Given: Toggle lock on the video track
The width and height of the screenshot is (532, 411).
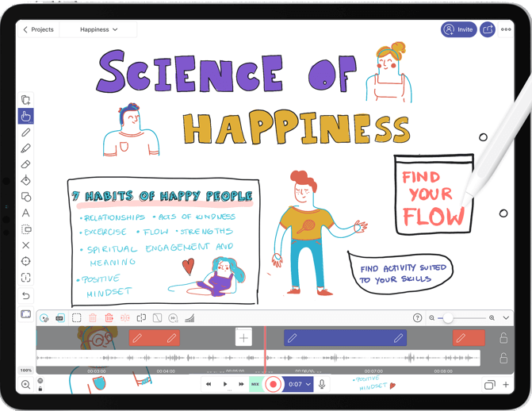Looking at the screenshot, I should 503,338.
